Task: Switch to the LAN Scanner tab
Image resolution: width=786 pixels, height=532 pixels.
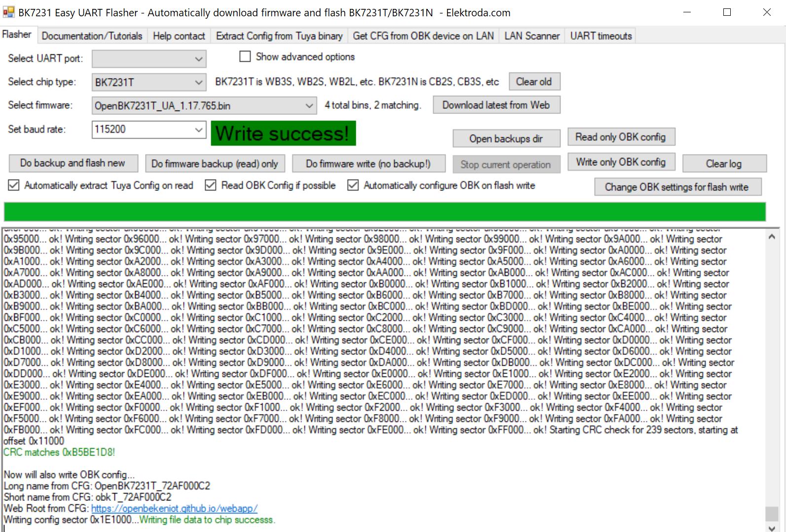Action: 532,36
